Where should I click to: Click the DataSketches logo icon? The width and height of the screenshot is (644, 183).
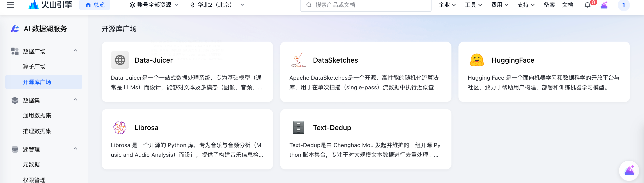pos(298,60)
